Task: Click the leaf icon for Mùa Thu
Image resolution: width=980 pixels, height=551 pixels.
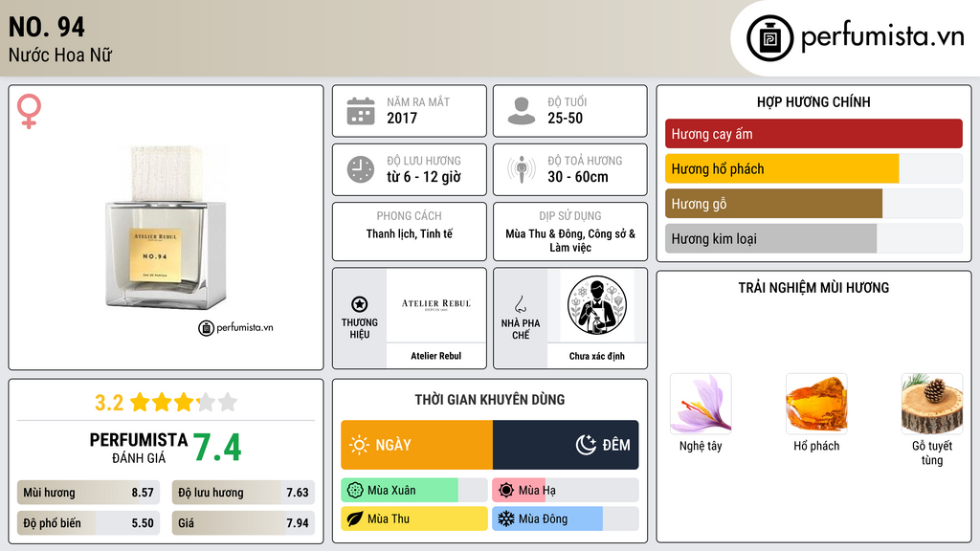Action: [x=355, y=518]
